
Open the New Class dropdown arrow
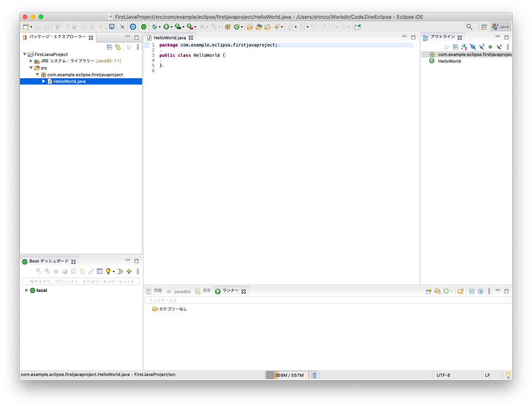pyautogui.click(x=242, y=27)
